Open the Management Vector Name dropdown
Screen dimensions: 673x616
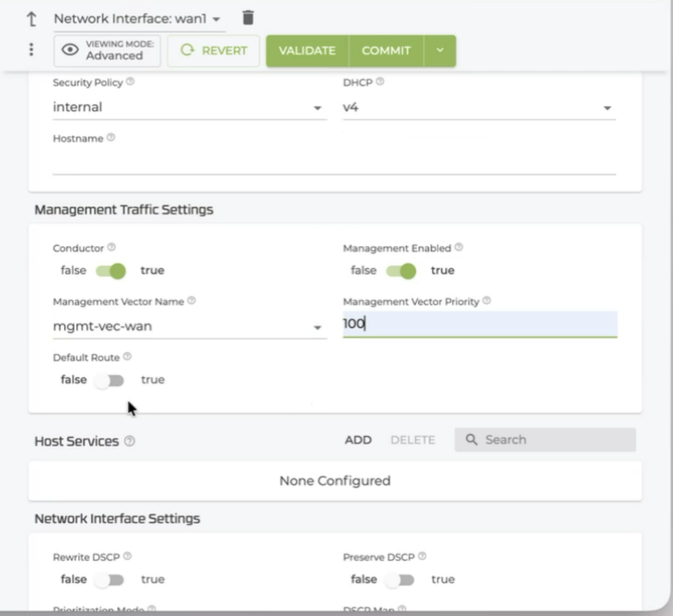coord(189,327)
